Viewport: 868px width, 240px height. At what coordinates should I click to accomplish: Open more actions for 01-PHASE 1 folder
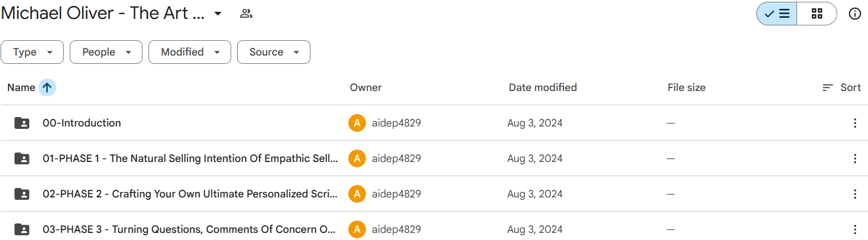tap(854, 158)
